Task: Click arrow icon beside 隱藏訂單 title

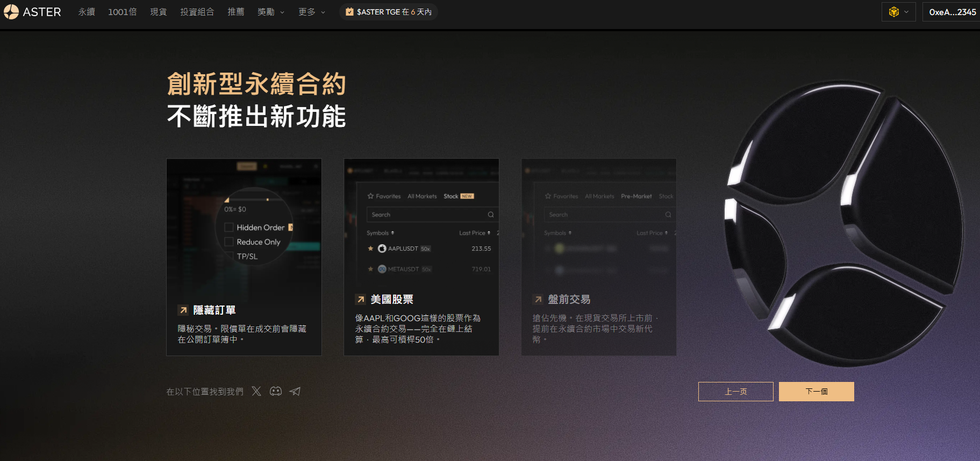Action: pyautogui.click(x=183, y=310)
